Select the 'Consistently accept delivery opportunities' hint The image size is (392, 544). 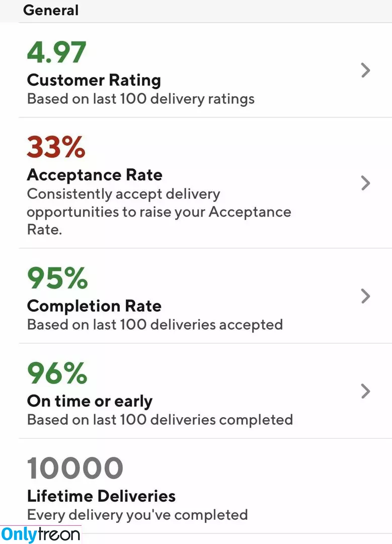(x=159, y=212)
